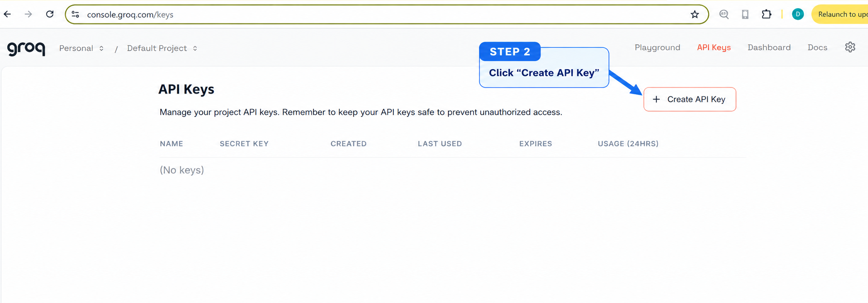The height and width of the screenshot is (303, 868).
Task: Click the NAME column header
Action: tap(171, 144)
